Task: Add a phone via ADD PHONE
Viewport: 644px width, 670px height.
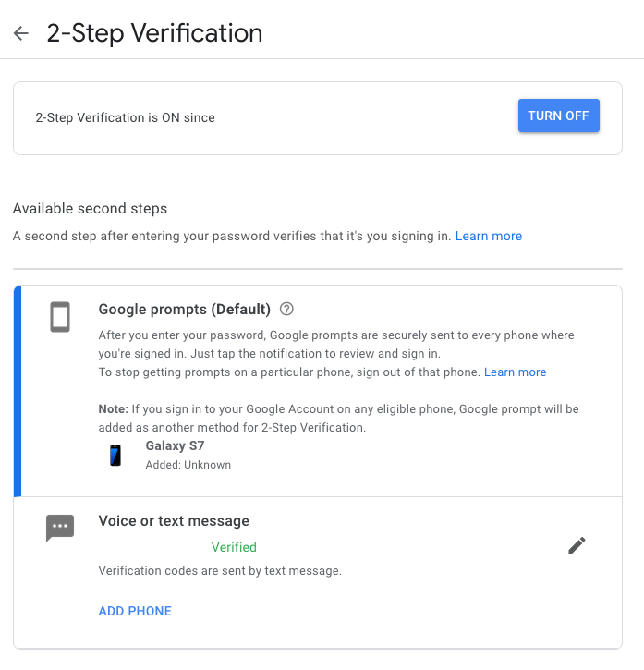Action: [135, 611]
